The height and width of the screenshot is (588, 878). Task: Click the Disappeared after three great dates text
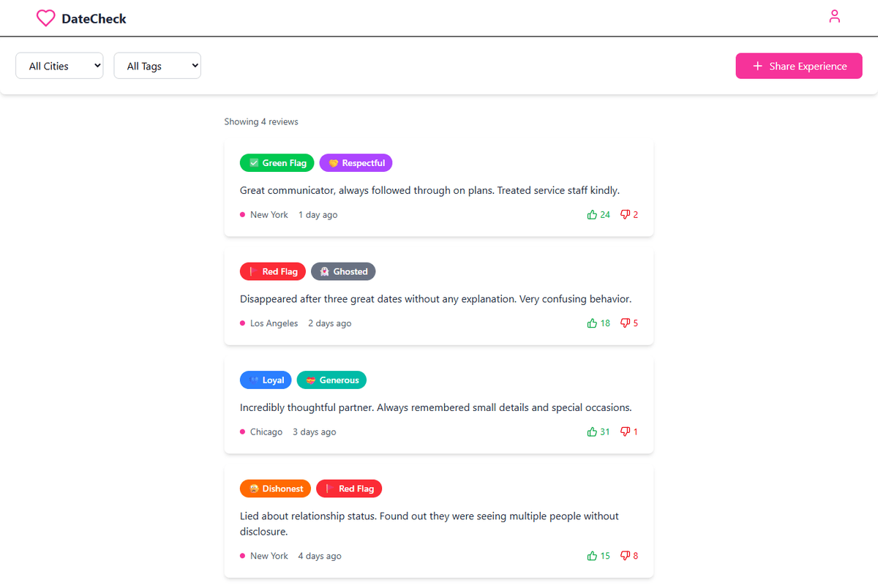(435, 298)
